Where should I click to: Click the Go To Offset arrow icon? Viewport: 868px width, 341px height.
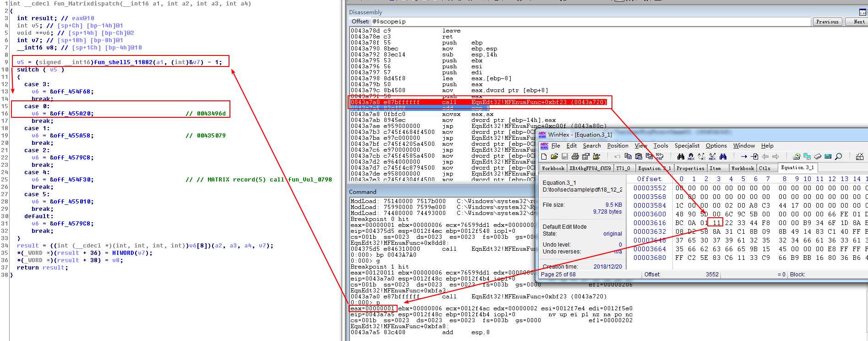pyautogui.click(x=744, y=157)
